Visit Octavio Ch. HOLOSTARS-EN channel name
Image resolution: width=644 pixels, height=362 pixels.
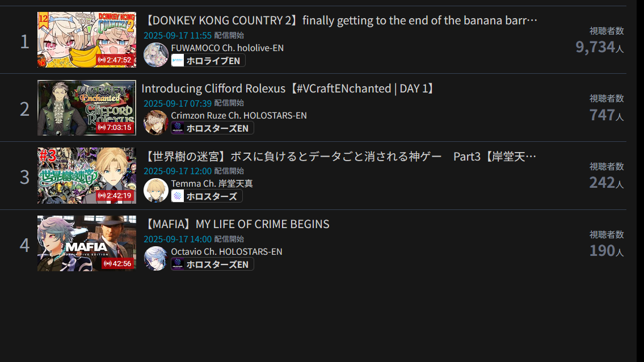coord(227,251)
